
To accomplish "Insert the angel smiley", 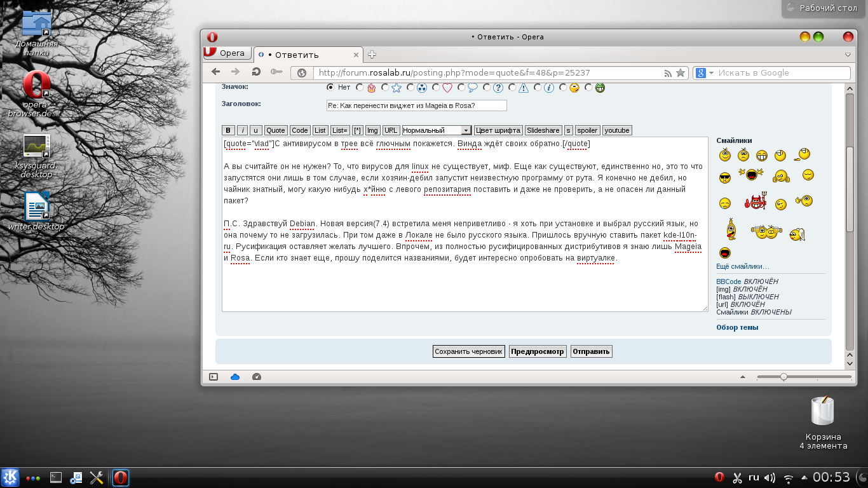I will [x=797, y=234].
